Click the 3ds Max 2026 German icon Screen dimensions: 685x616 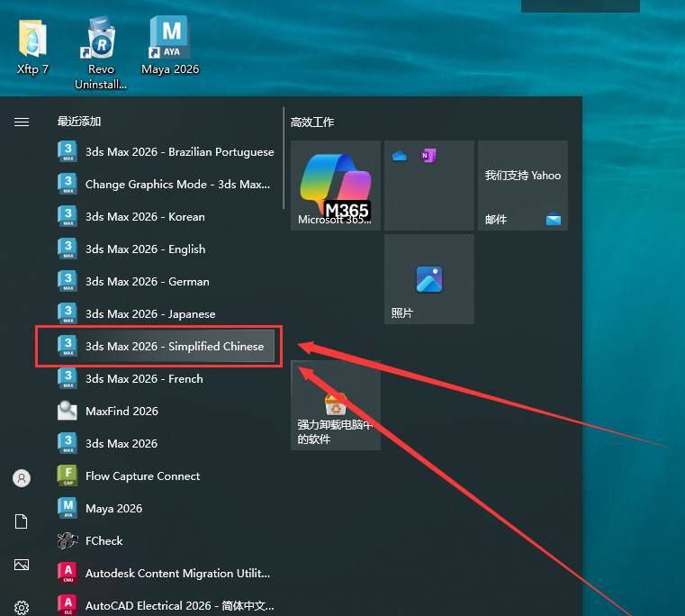click(x=68, y=281)
